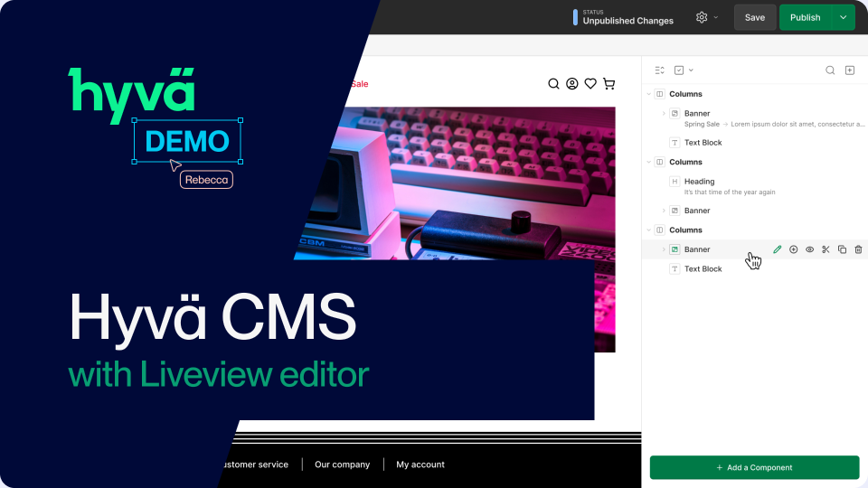Open the My account footer link
The image size is (868, 488).
point(420,465)
